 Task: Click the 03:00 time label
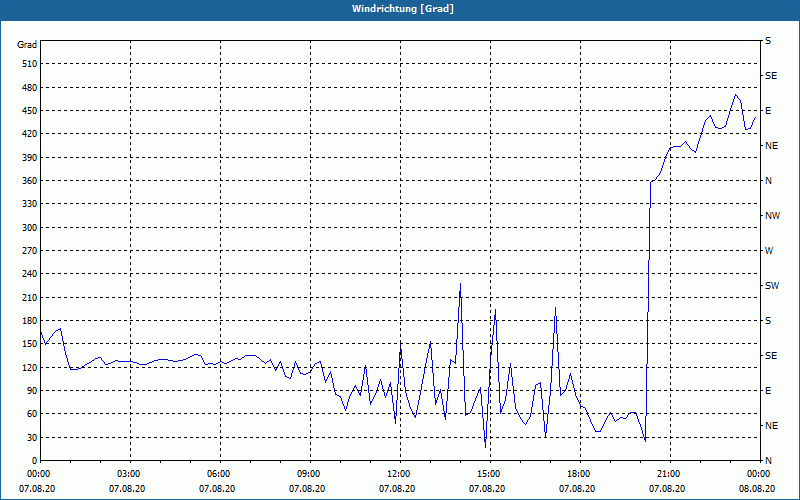click(131, 474)
